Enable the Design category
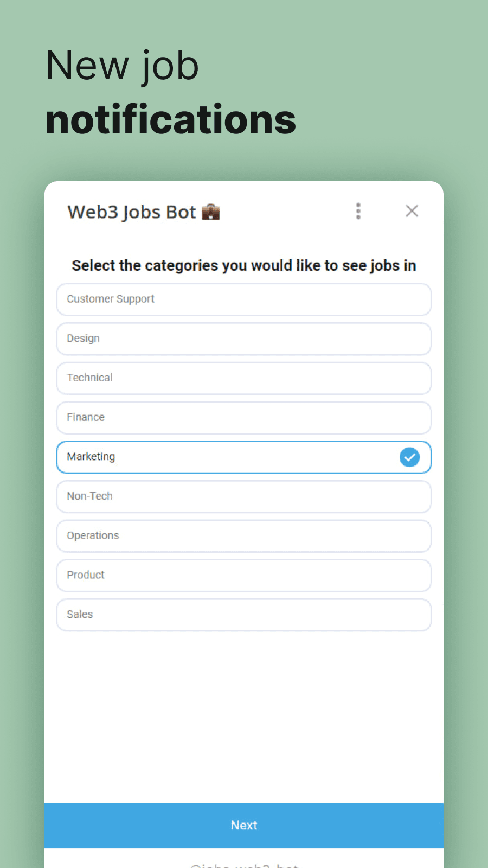 tap(244, 339)
